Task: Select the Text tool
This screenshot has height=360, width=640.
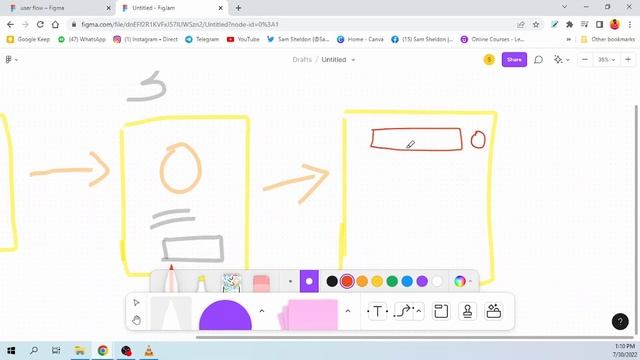Action: point(378,311)
